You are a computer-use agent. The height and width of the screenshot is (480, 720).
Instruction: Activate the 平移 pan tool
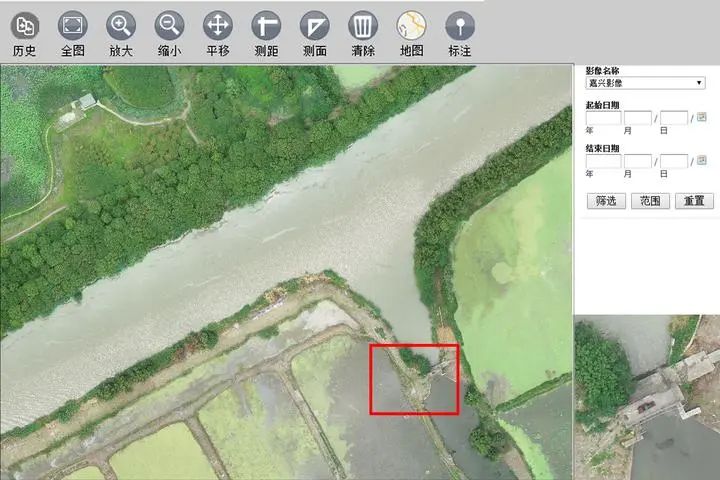(x=217, y=26)
